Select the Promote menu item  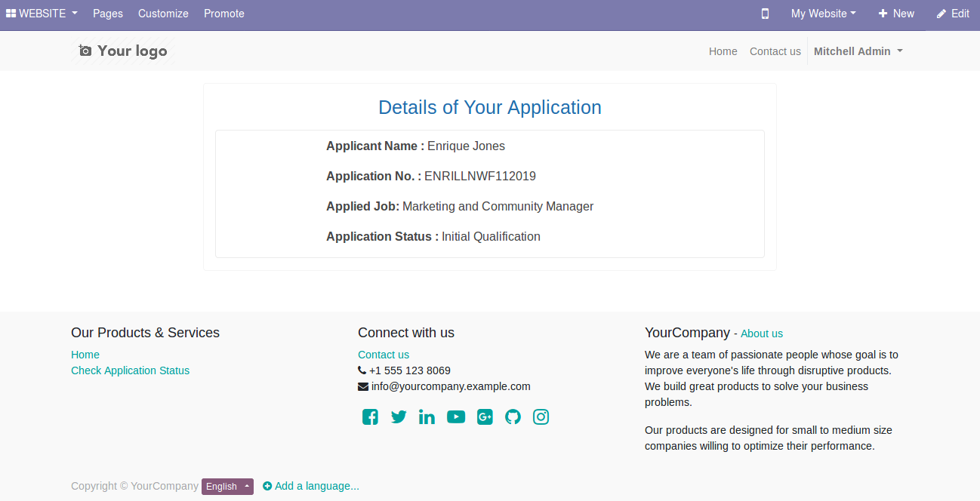pos(223,14)
